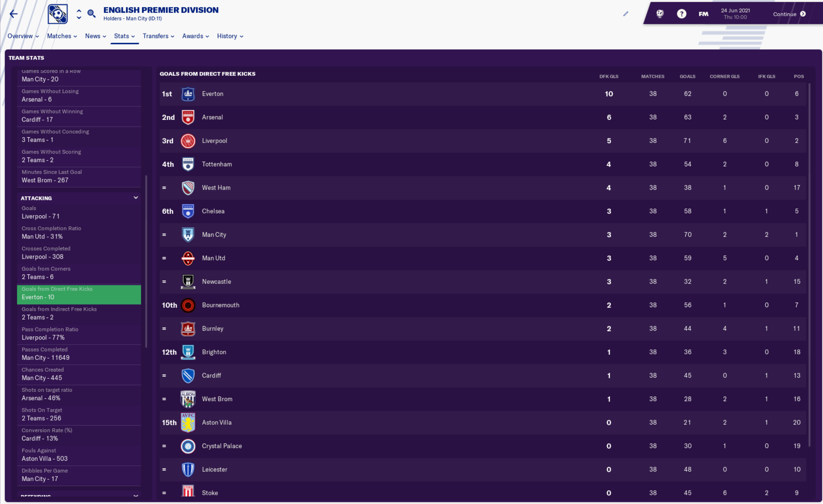Open the help question mark icon
This screenshot has height=504, width=823.
681,14
